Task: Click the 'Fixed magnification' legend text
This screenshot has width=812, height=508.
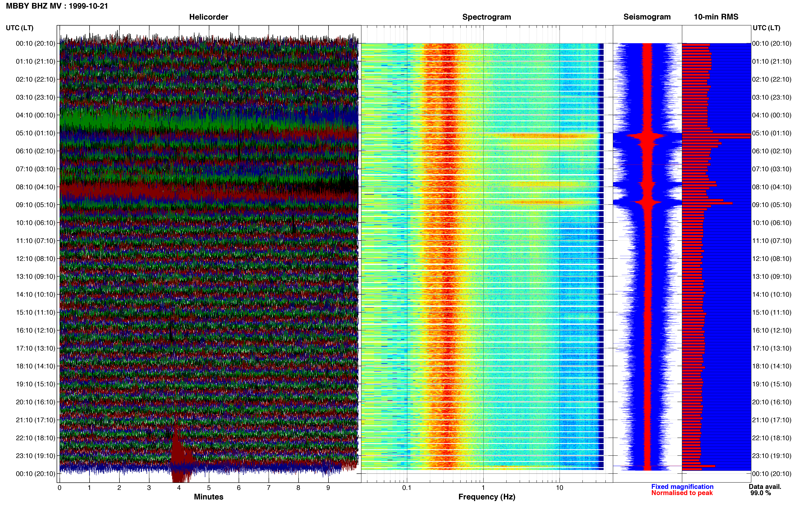Action: point(682,487)
